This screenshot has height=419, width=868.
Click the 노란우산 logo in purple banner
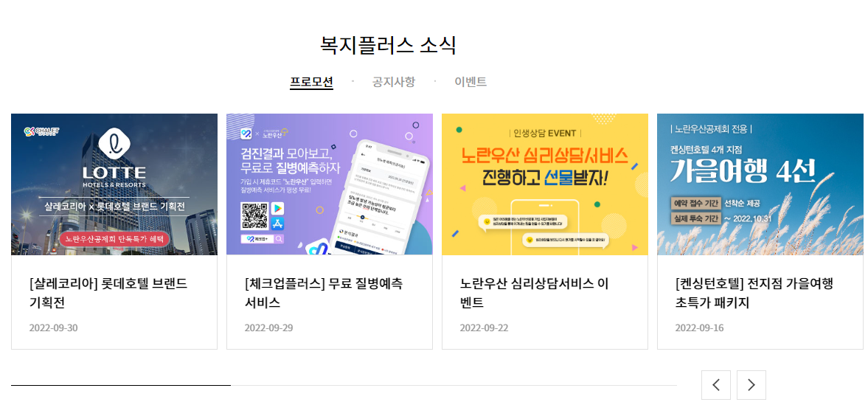[x=275, y=133]
